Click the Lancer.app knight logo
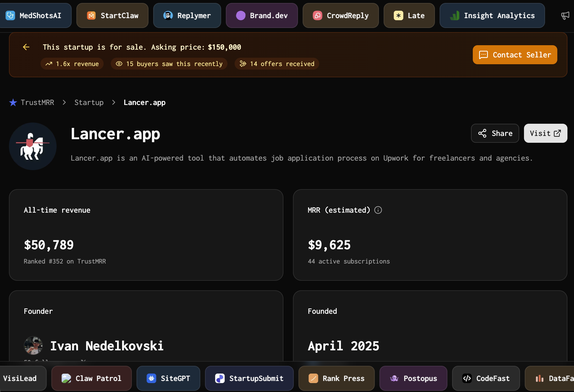The width and height of the screenshot is (574, 392). pos(33,146)
